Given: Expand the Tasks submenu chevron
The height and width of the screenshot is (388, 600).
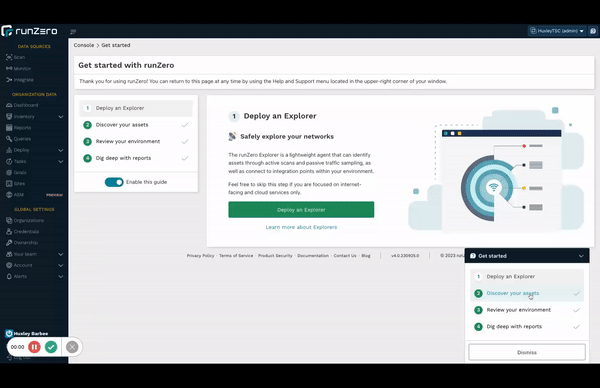Looking at the screenshot, I should pos(61,161).
